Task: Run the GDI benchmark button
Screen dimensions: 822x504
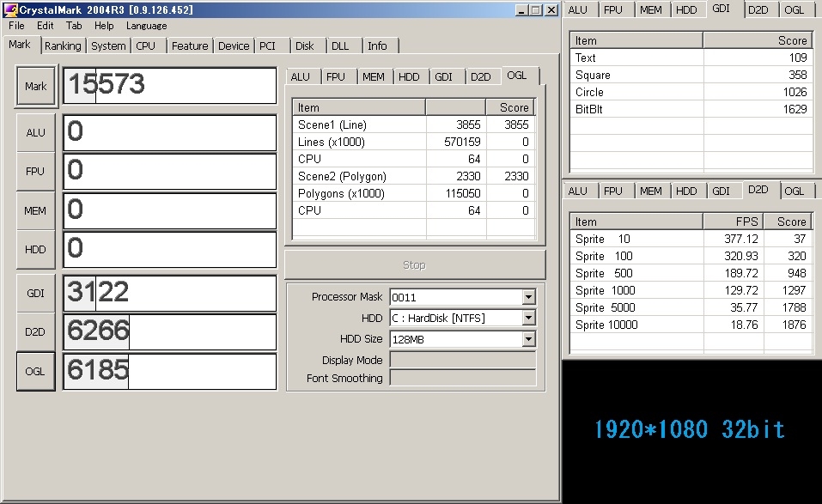Action: click(x=36, y=294)
